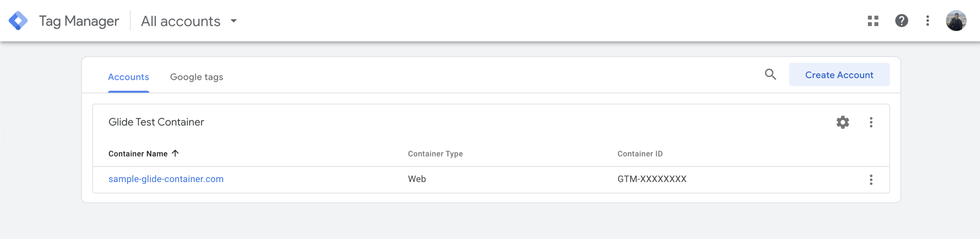
Task: Open Glide Test Container settings gear
Action: tap(843, 122)
